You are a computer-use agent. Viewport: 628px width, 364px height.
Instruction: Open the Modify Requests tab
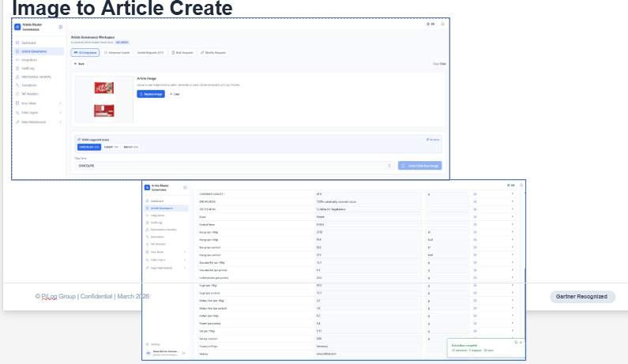point(213,52)
